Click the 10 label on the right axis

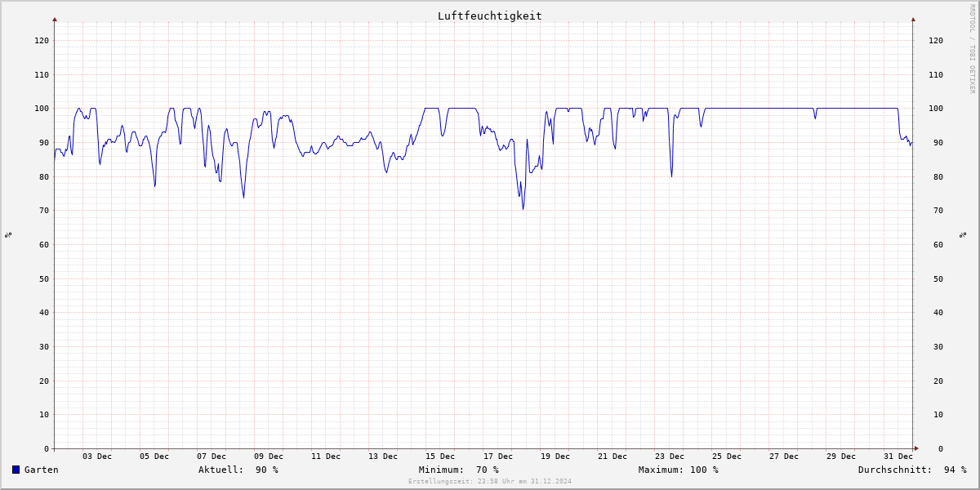(x=938, y=414)
